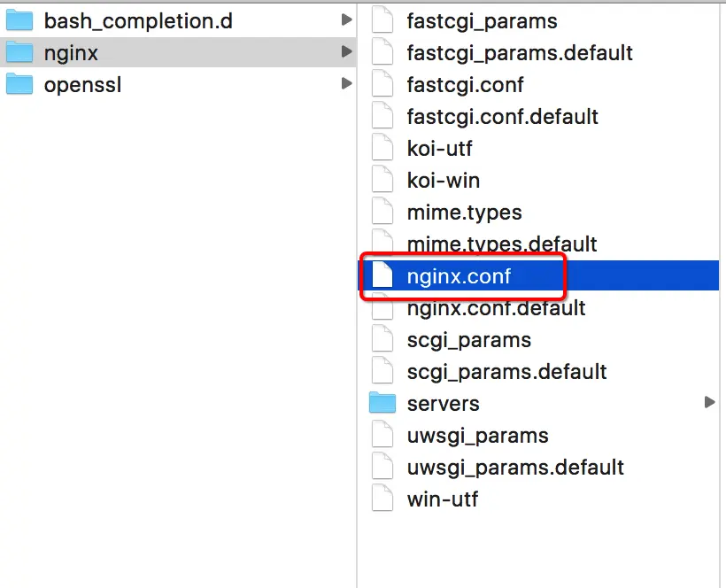Expand the servers folder arrow
This screenshot has width=726, height=588.
709,402
